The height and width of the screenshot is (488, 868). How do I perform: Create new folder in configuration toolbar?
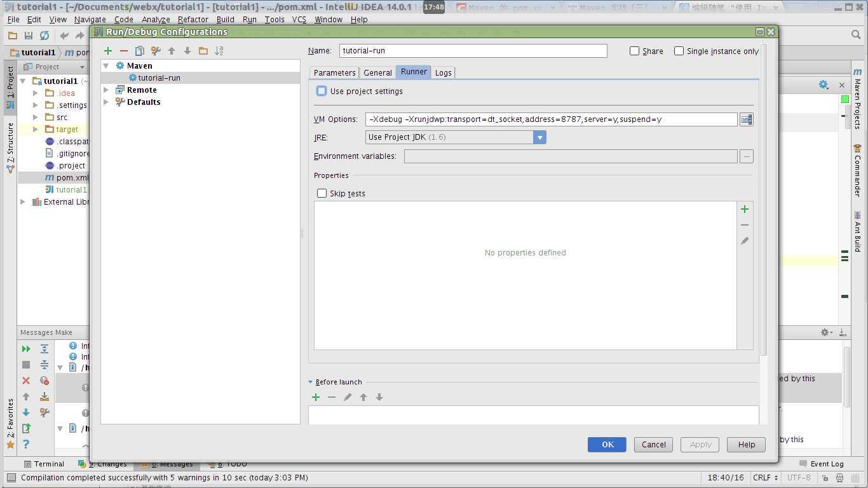[203, 51]
